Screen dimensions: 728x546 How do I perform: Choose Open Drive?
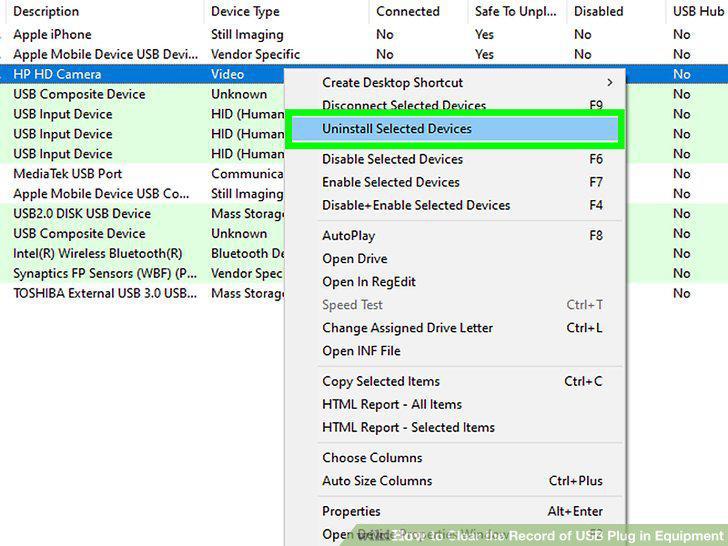pyautogui.click(x=455, y=259)
